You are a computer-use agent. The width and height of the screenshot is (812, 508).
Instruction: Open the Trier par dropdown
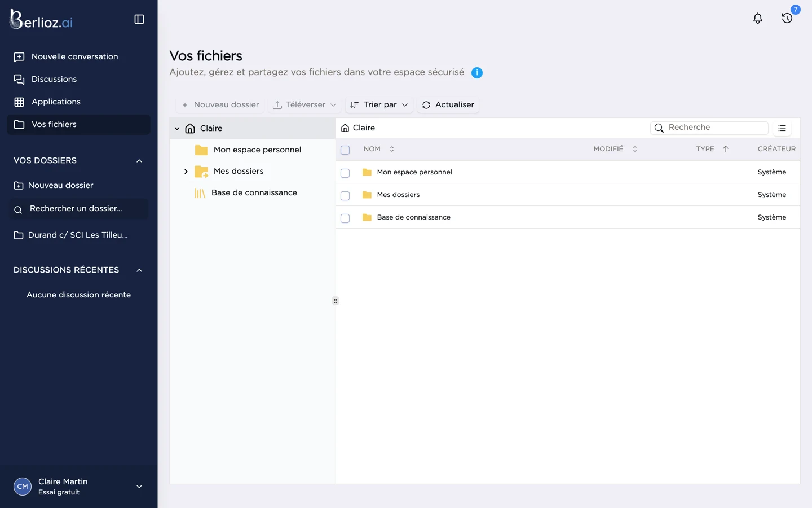[379, 105]
